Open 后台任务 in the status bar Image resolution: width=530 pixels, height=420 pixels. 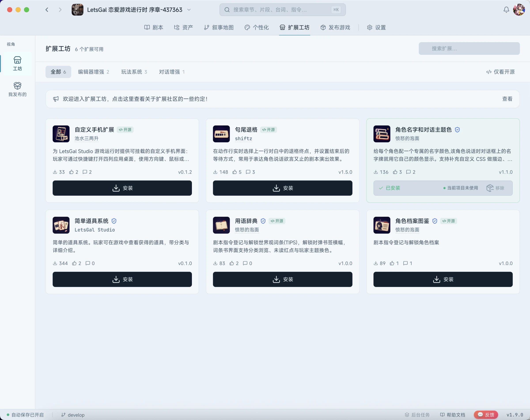tap(417, 415)
